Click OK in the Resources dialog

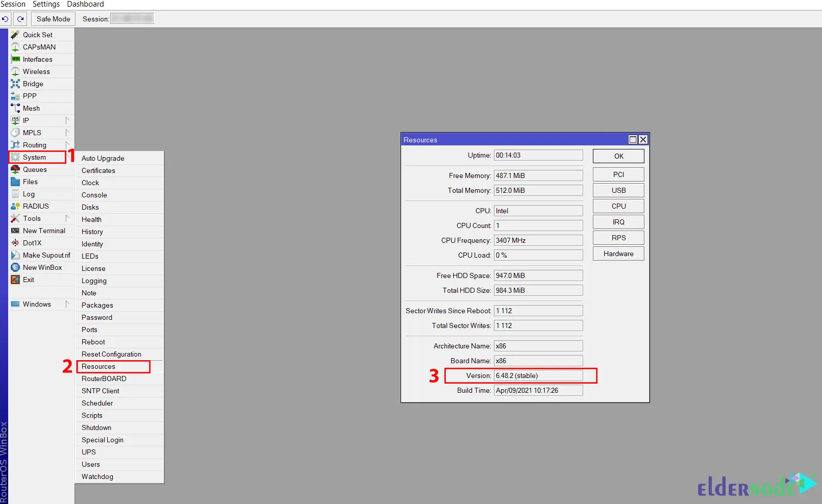[x=618, y=156]
